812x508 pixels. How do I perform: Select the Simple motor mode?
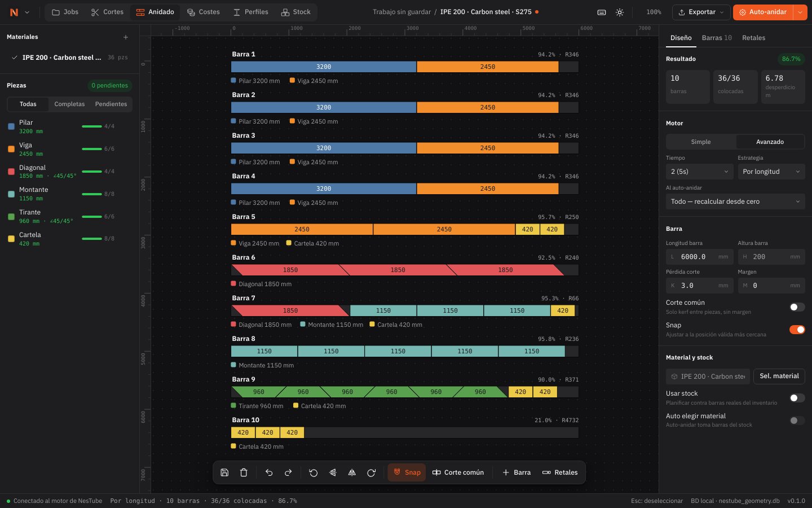701,142
